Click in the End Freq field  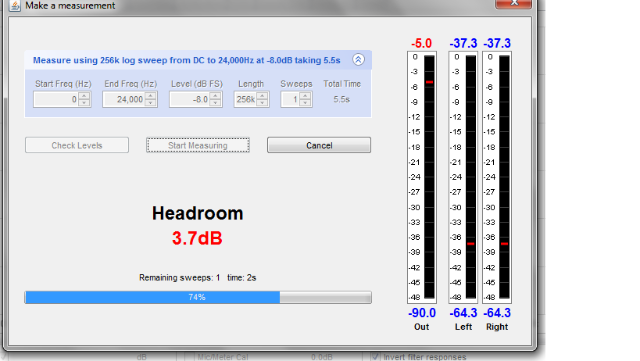(x=124, y=99)
